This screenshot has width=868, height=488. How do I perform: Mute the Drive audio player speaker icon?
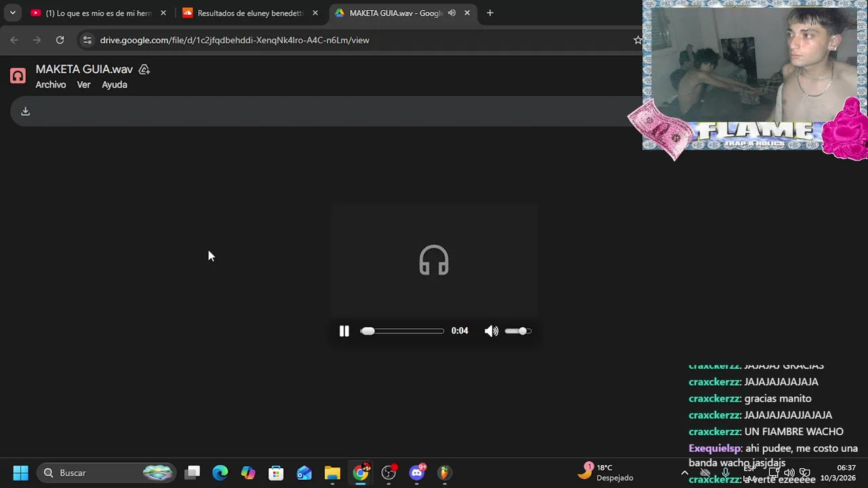pyautogui.click(x=491, y=331)
